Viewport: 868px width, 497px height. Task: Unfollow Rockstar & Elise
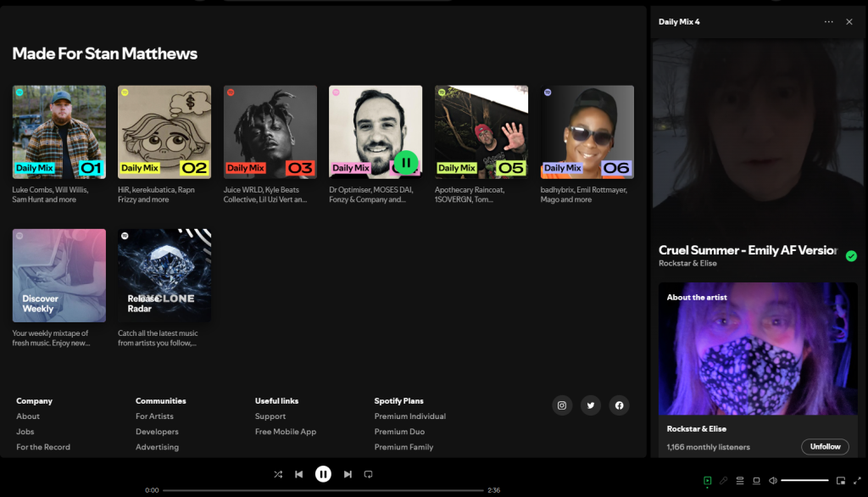point(825,447)
